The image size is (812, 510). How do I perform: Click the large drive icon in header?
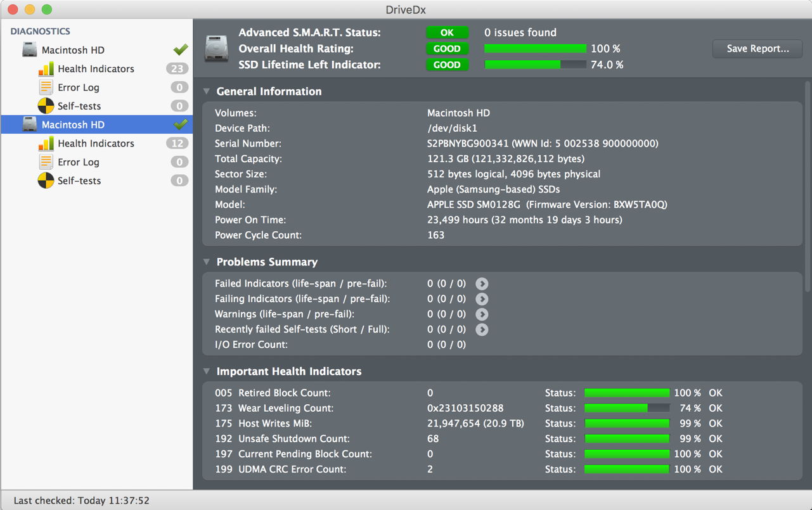216,49
